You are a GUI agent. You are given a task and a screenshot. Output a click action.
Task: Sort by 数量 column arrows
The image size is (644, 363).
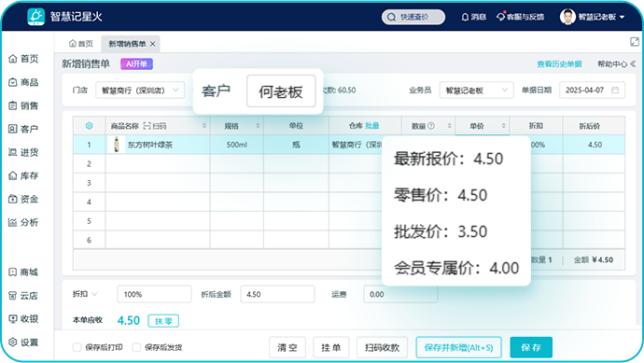[449, 126]
